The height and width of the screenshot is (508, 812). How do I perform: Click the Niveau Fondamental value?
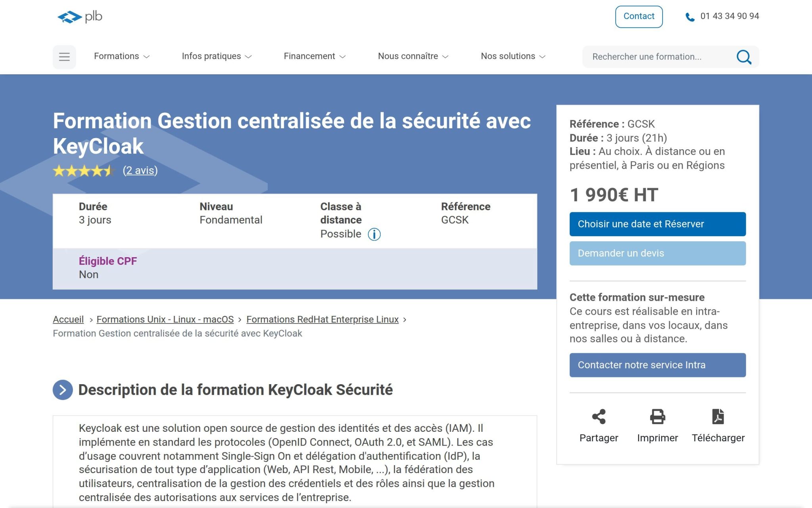click(231, 220)
